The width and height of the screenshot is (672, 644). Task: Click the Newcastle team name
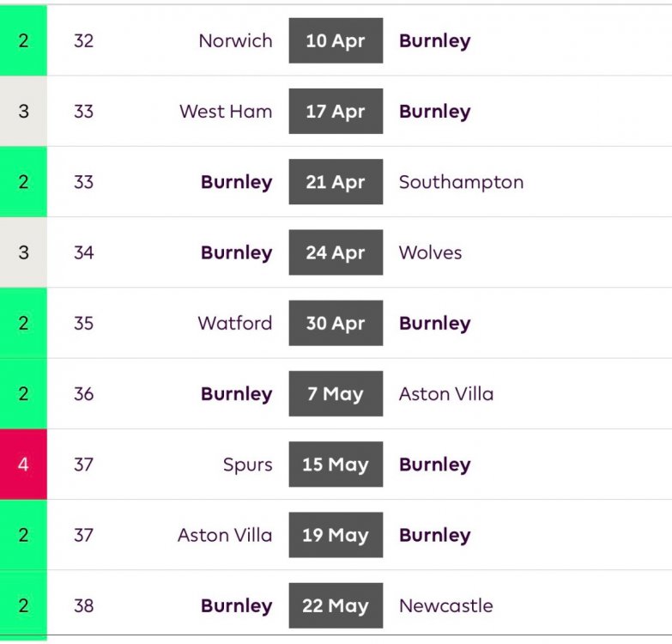(445, 605)
